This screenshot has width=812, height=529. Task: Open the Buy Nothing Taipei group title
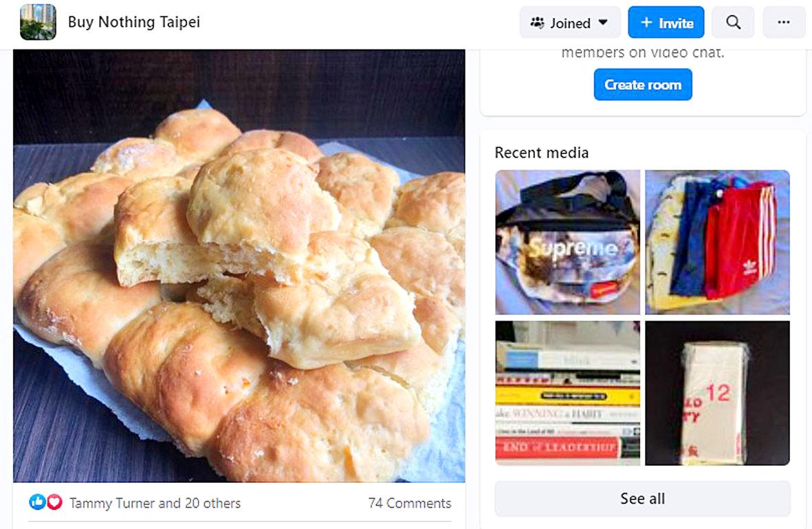click(133, 22)
